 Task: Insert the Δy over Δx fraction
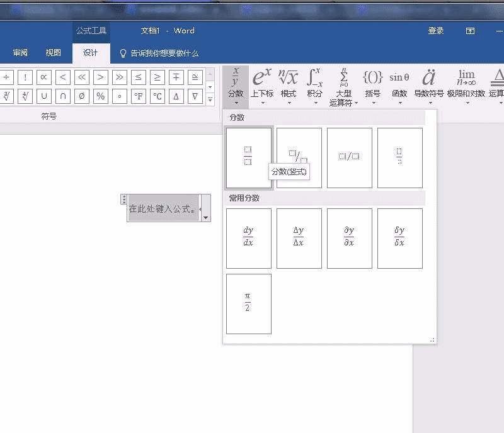click(299, 239)
